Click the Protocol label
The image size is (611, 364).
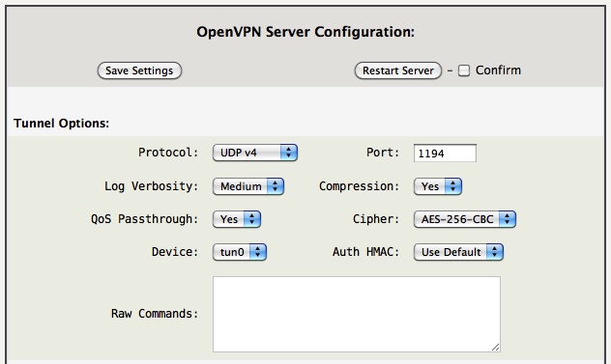[x=168, y=153]
